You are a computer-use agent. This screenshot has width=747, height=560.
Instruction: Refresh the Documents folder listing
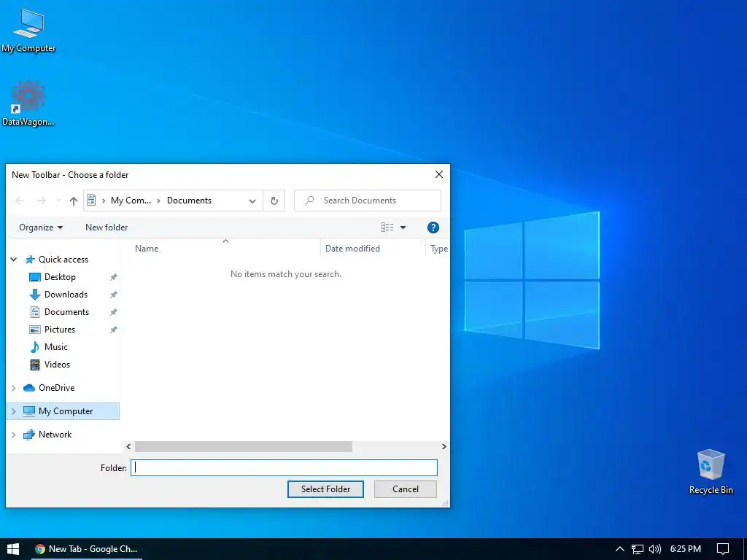point(274,201)
